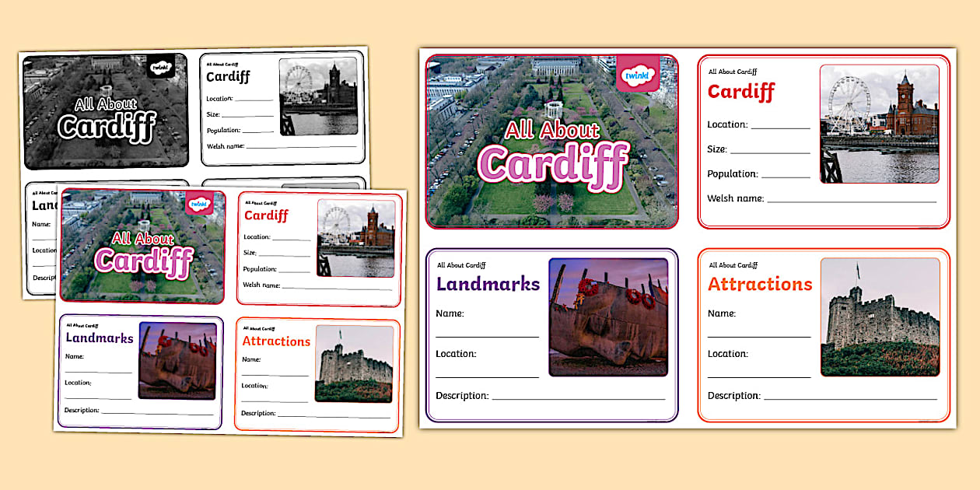
Task: Click the Twinkl logo on the black-and-white cover
Action: pyautogui.click(x=161, y=68)
